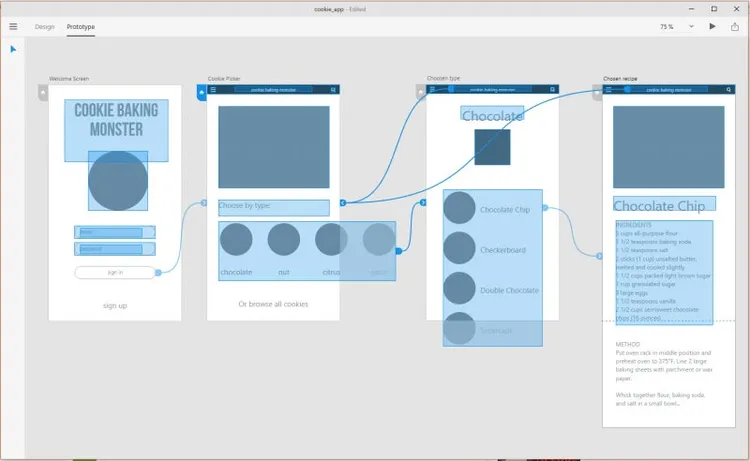Viewport: 750px width, 461px height.
Task: Click the 75 % zoom value field
Action: click(667, 27)
